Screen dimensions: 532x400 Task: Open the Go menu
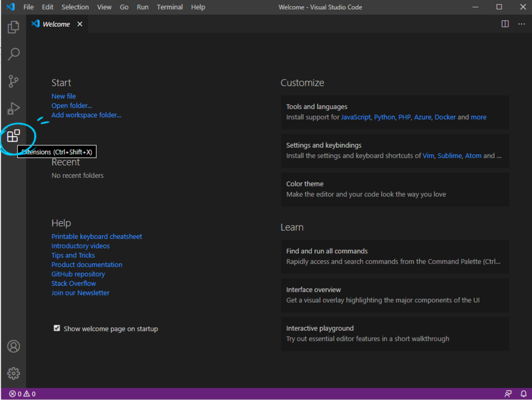(x=124, y=7)
